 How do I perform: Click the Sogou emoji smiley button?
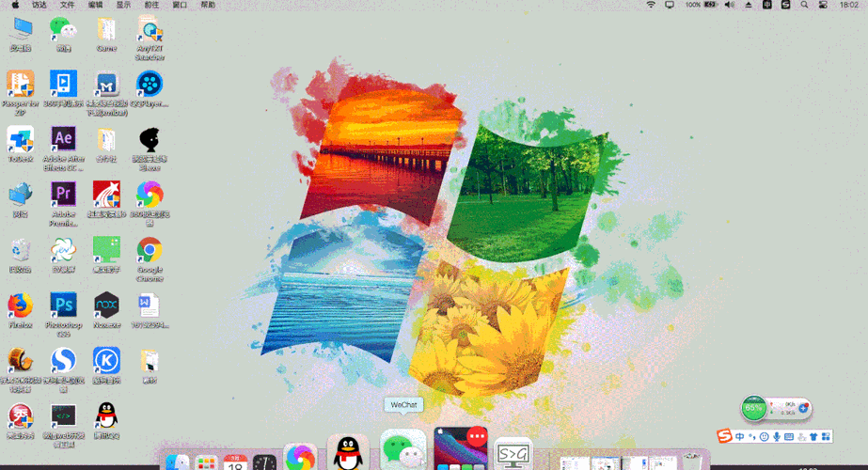pos(764,437)
